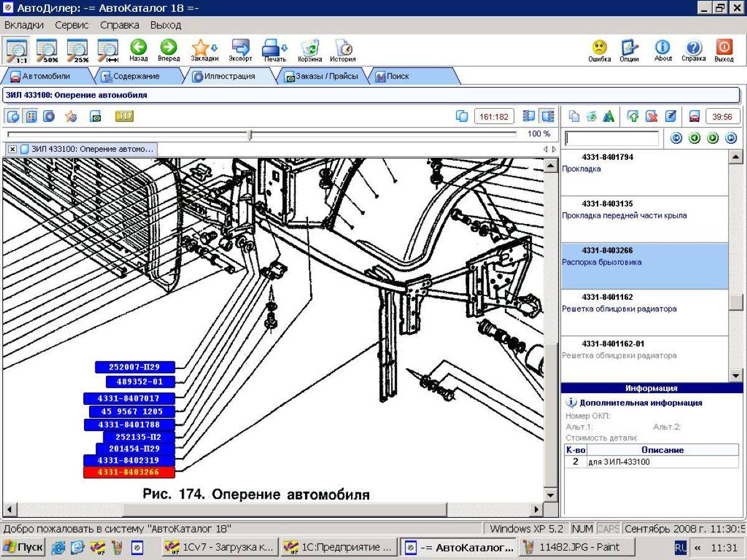Click the blue edit note icon
Image resolution: width=747 pixels, height=560 pixels.
(670, 116)
